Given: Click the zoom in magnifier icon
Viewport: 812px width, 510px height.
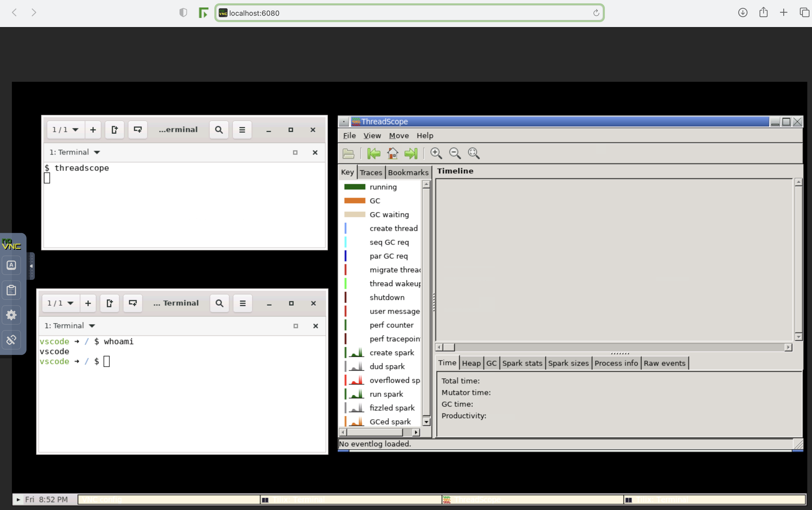Looking at the screenshot, I should point(436,154).
